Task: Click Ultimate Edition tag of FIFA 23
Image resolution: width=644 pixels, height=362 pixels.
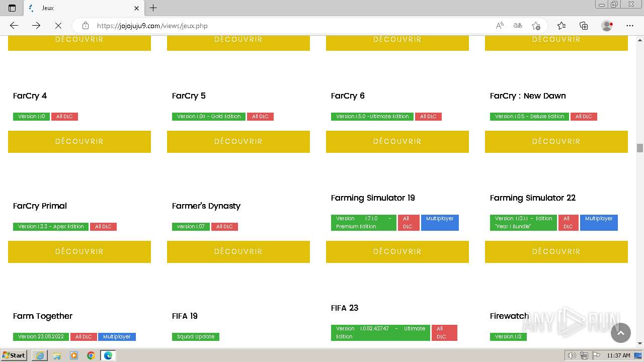Action: point(380,333)
